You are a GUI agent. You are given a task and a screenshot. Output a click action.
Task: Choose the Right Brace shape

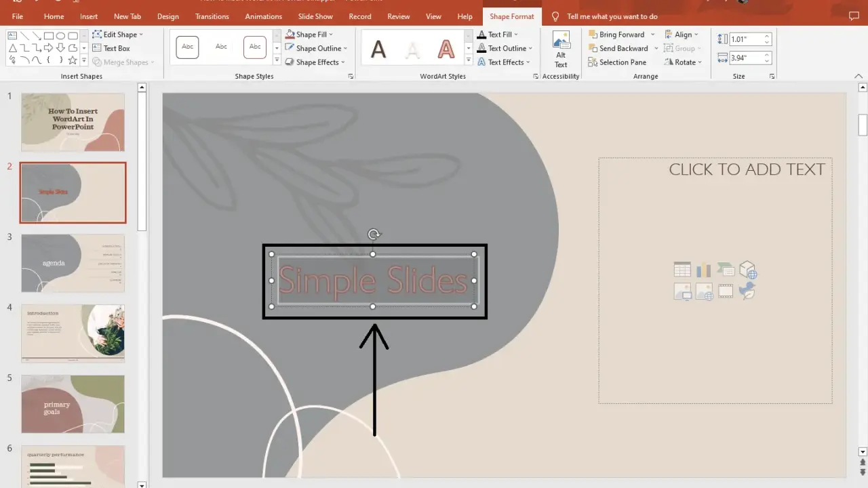(x=61, y=60)
